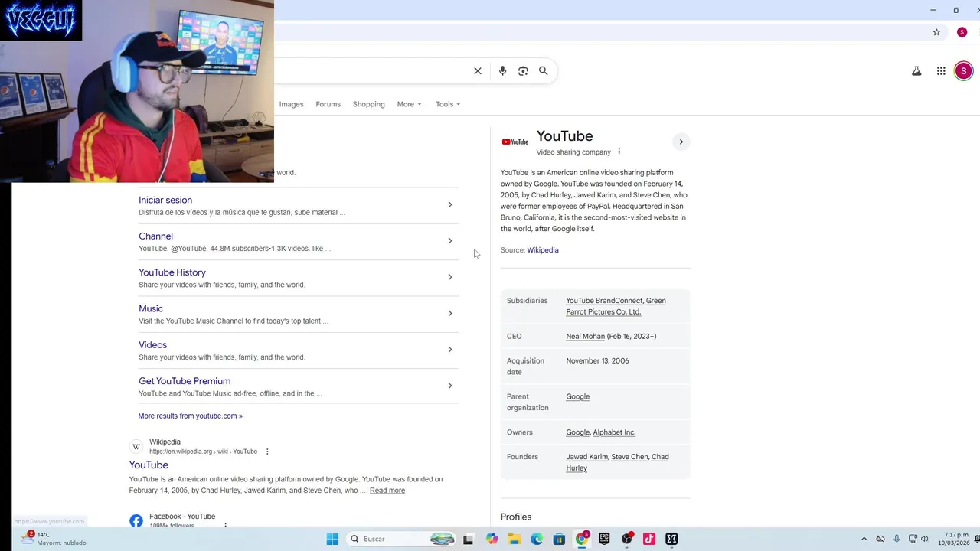Open Task View in the taskbar

(468, 539)
